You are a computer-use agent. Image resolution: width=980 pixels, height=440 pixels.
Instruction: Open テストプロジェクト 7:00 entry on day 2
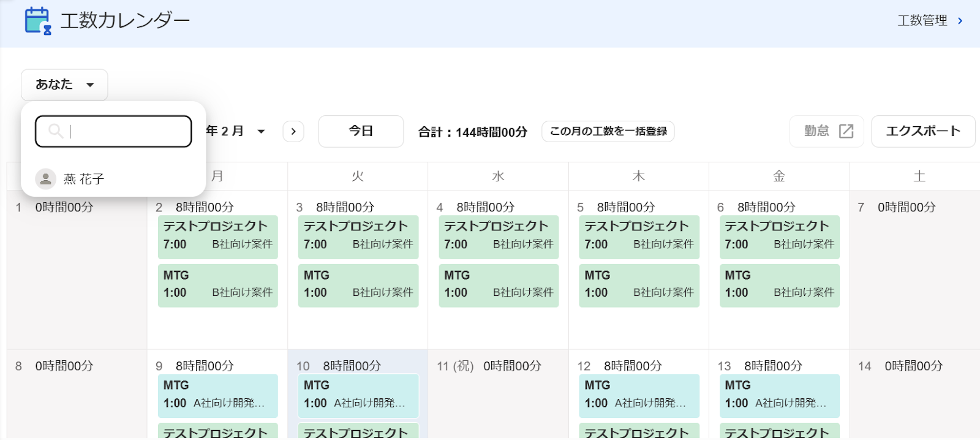tap(218, 237)
